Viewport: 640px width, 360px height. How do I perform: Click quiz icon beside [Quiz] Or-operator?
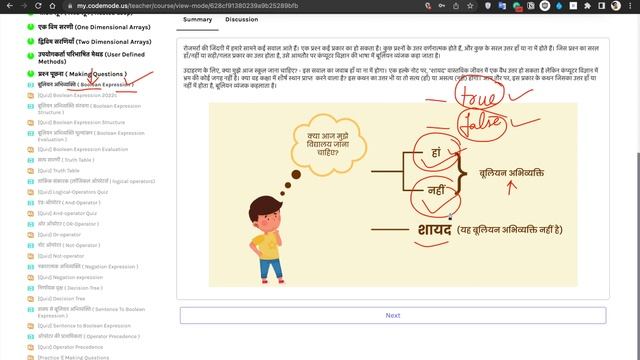(x=31, y=235)
